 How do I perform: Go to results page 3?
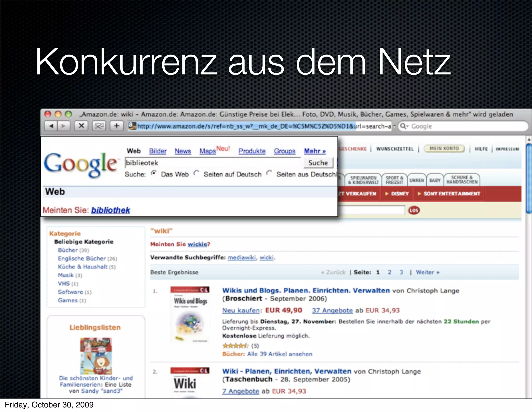[x=401, y=272]
